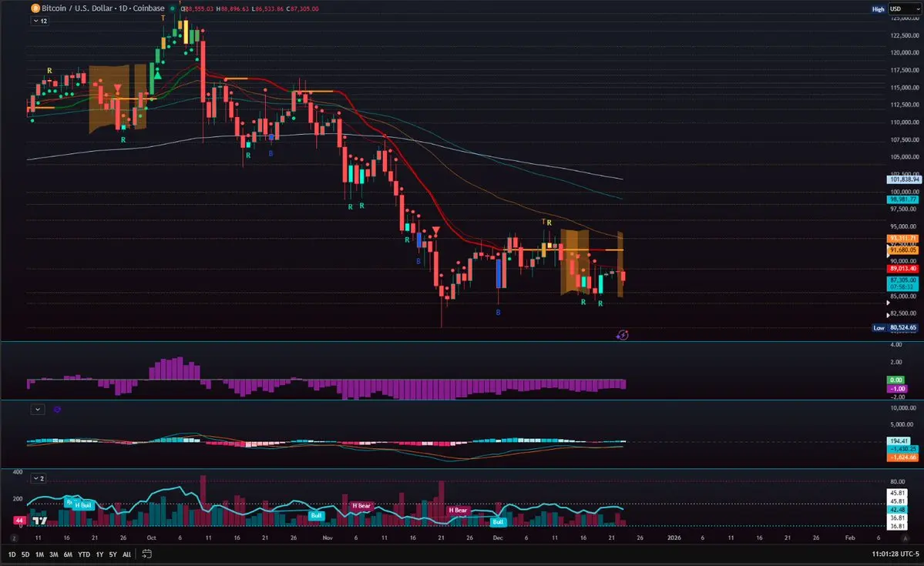924x566 pixels.
Task: Click the 2026 label on time axis
Action: point(674,538)
